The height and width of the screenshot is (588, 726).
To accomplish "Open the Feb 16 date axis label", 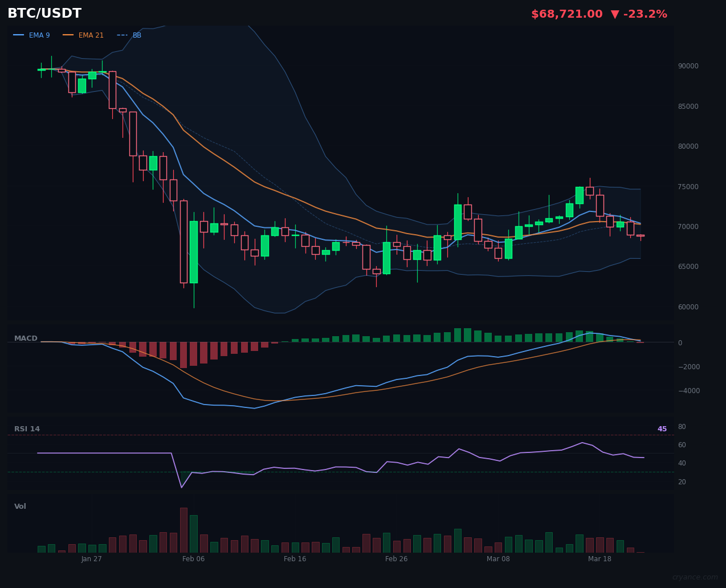I will coord(295,559).
